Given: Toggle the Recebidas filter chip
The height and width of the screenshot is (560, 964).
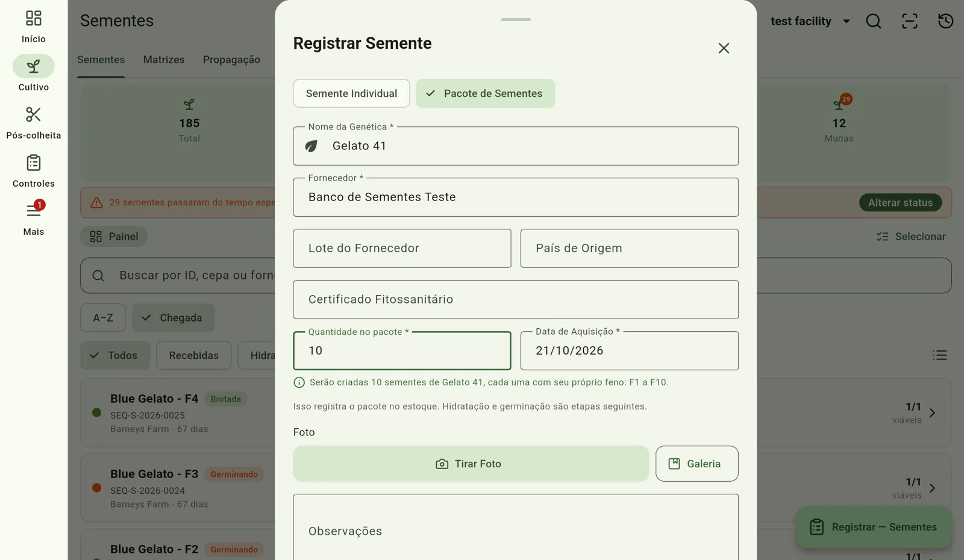Looking at the screenshot, I should pyautogui.click(x=194, y=355).
